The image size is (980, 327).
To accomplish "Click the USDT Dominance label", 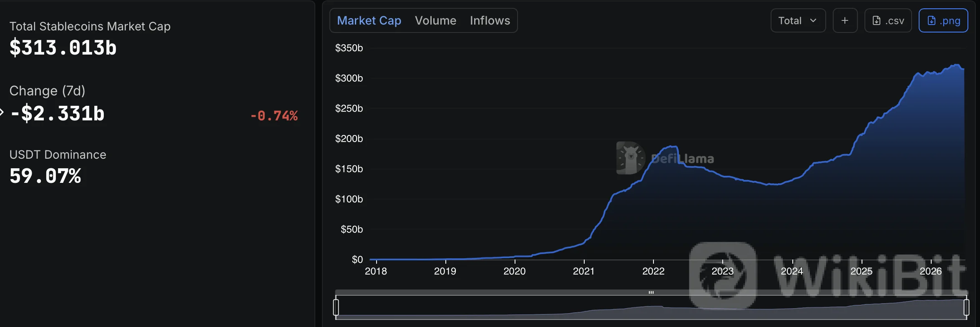I will point(58,155).
